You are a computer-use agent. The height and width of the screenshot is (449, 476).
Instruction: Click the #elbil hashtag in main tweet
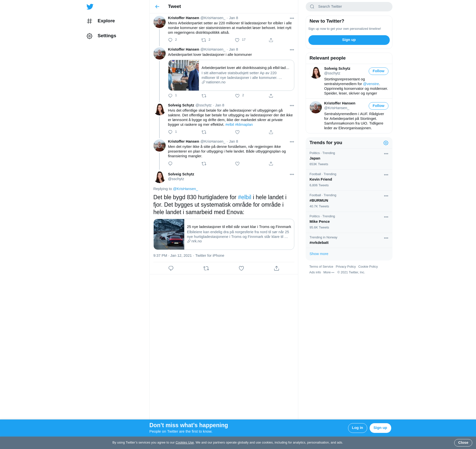(x=244, y=197)
